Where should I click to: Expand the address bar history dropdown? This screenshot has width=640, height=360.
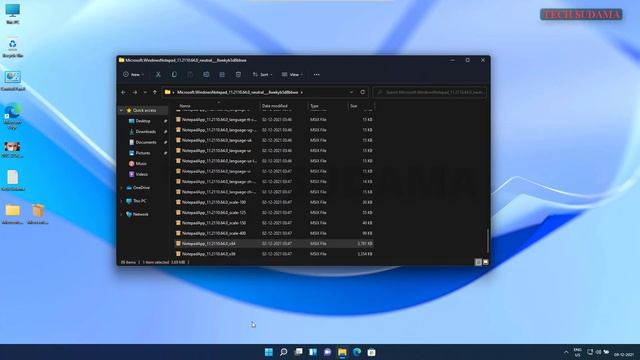351,92
